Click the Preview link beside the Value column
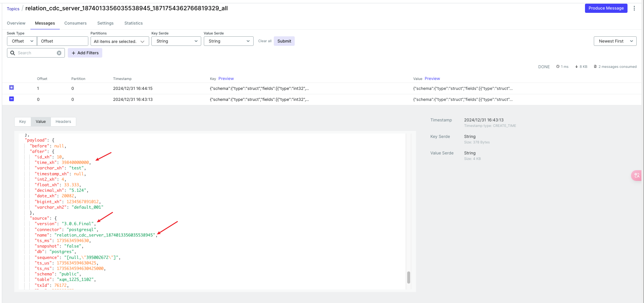Screen dimensions: 644x303 pyautogui.click(x=432, y=79)
